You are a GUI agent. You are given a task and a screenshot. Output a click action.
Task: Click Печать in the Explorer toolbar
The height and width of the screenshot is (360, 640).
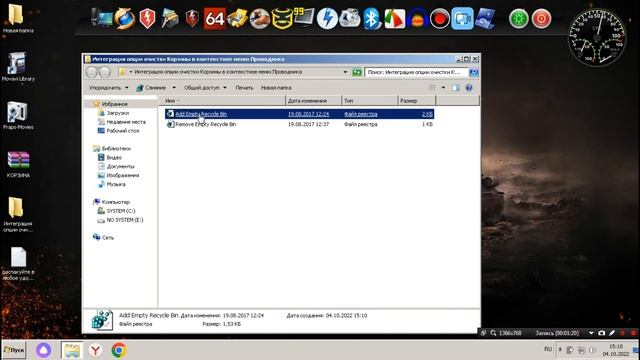244,88
